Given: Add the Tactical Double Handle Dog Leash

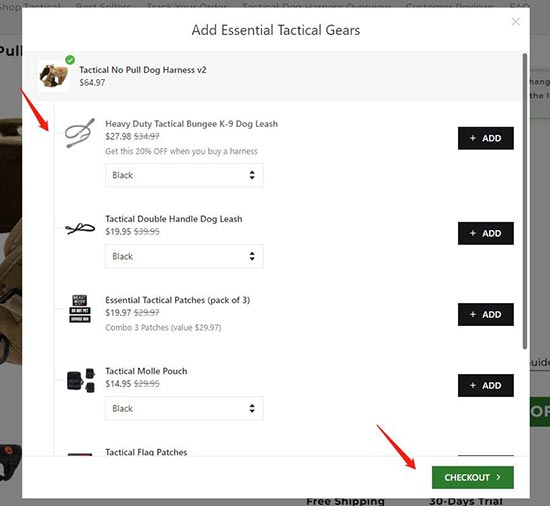Looking at the screenshot, I should [x=485, y=233].
